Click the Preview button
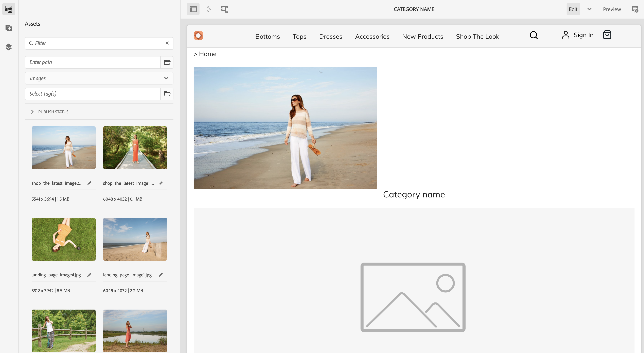Image resolution: width=644 pixels, height=353 pixels. tap(611, 9)
